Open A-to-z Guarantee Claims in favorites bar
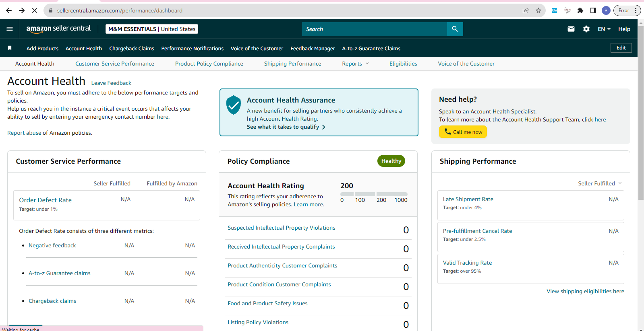This screenshot has height=331, width=644. tap(371, 48)
